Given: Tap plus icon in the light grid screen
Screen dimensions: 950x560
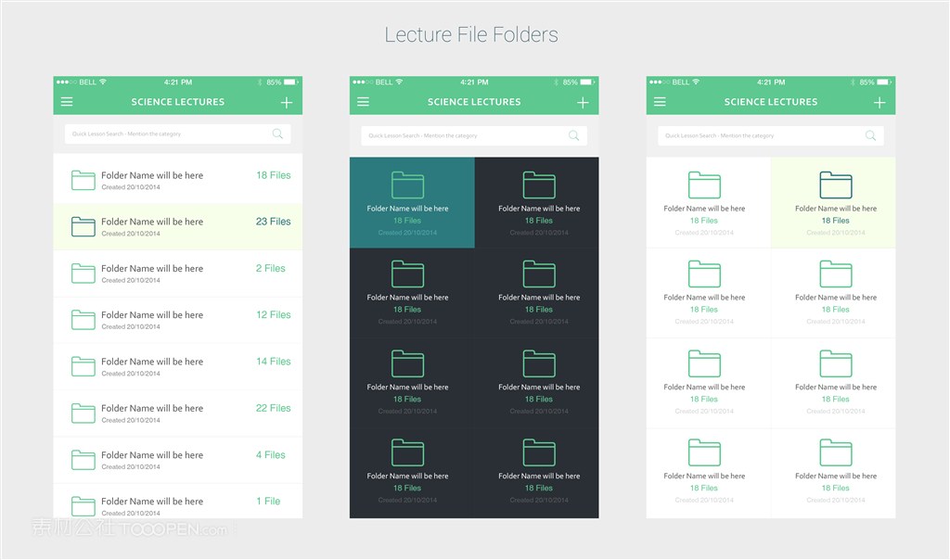Looking at the screenshot, I should click(879, 102).
